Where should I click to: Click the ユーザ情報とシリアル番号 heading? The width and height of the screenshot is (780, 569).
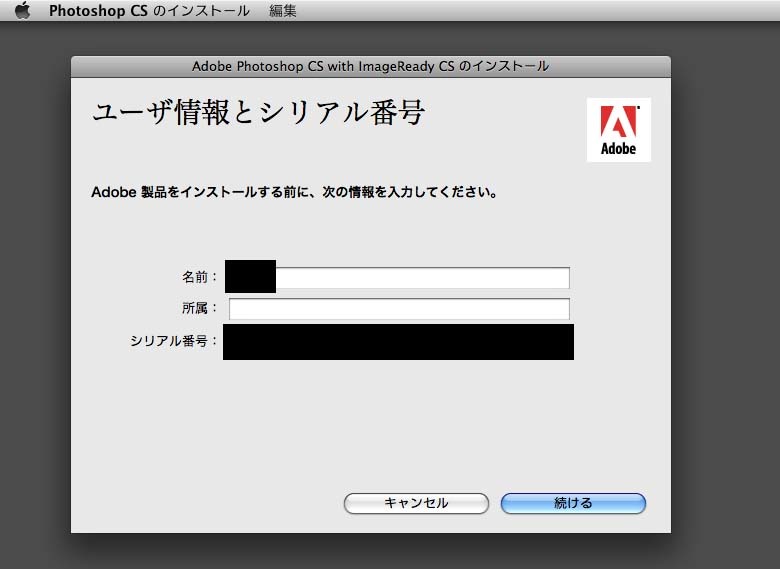coord(258,112)
